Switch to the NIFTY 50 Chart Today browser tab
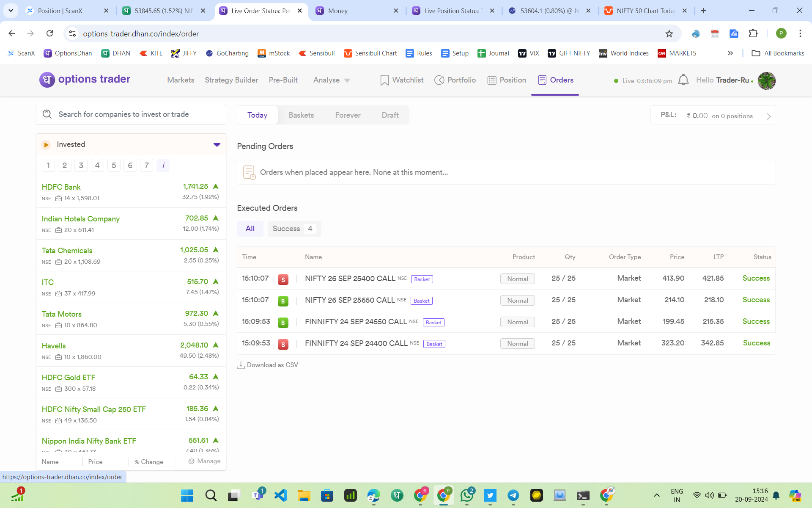Viewport: 812px width, 508px height. [645, 11]
